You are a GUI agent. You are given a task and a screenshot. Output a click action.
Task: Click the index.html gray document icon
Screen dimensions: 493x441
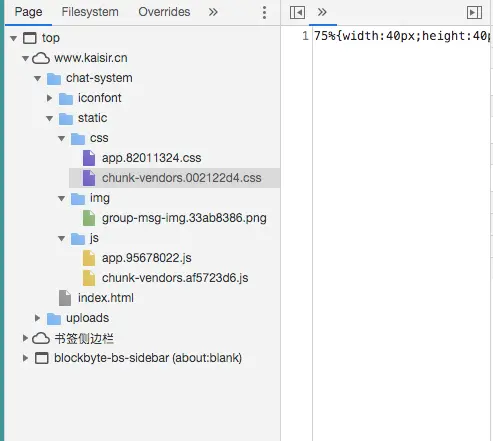coord(65,298)
